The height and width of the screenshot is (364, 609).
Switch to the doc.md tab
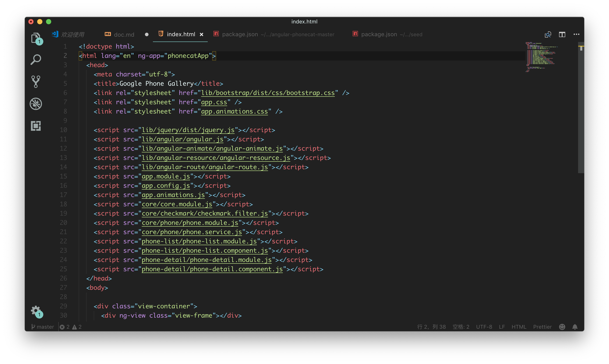click(120, 34)
